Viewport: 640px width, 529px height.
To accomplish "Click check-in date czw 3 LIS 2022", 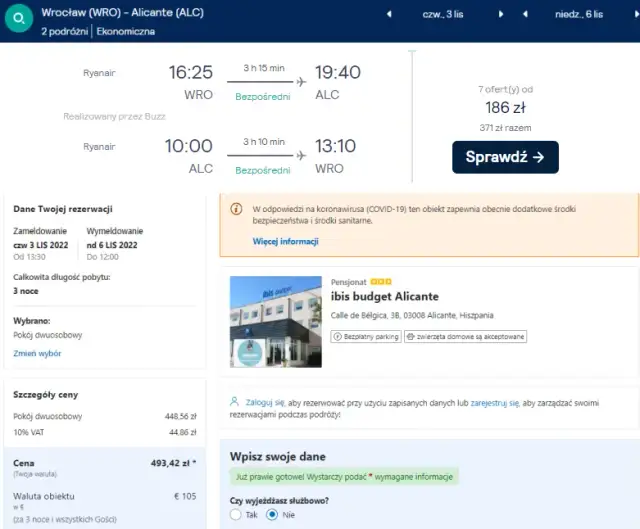I will click(40, 245).
